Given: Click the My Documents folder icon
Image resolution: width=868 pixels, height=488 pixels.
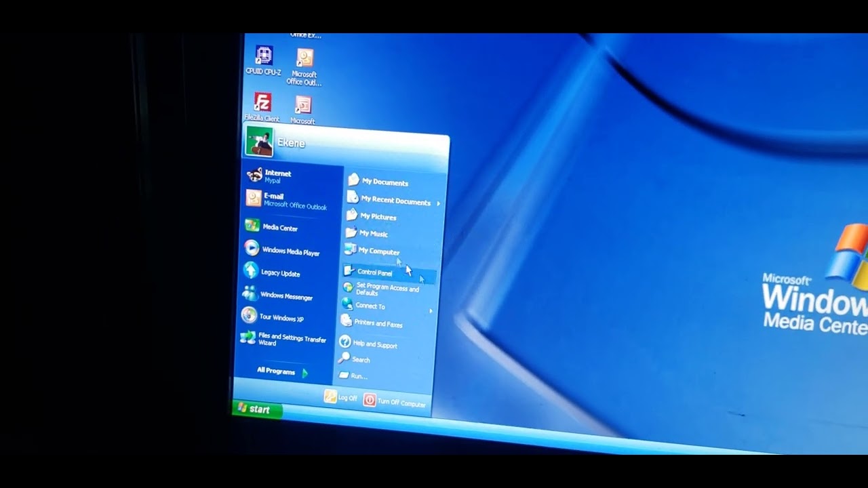Looking at the screenshot, I should click(353, 180).
